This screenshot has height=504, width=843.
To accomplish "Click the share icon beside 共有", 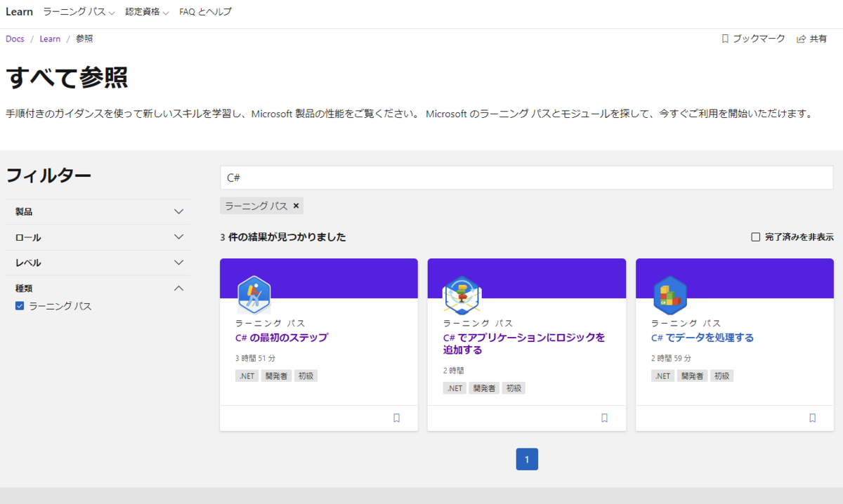I will point(801,39).
